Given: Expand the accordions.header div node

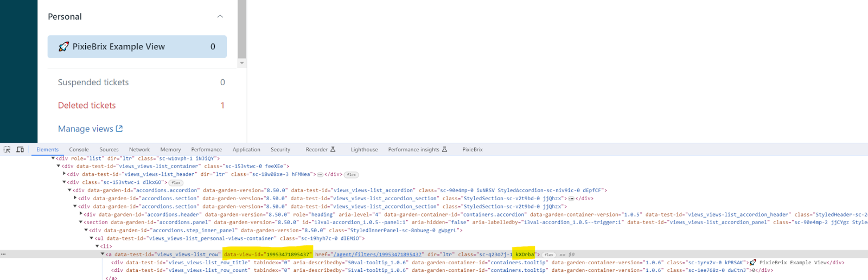Looking at the screenshot, I should (81, 214).
